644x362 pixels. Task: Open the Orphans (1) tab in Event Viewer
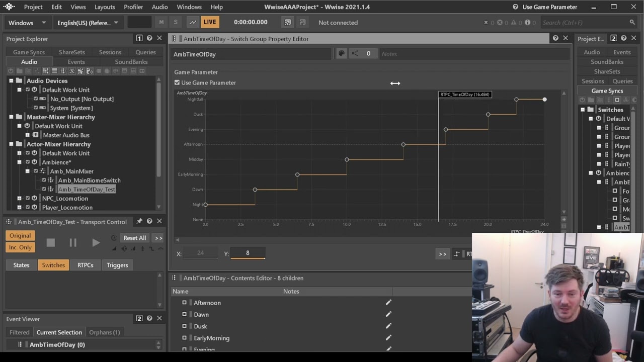click(104, 332)
